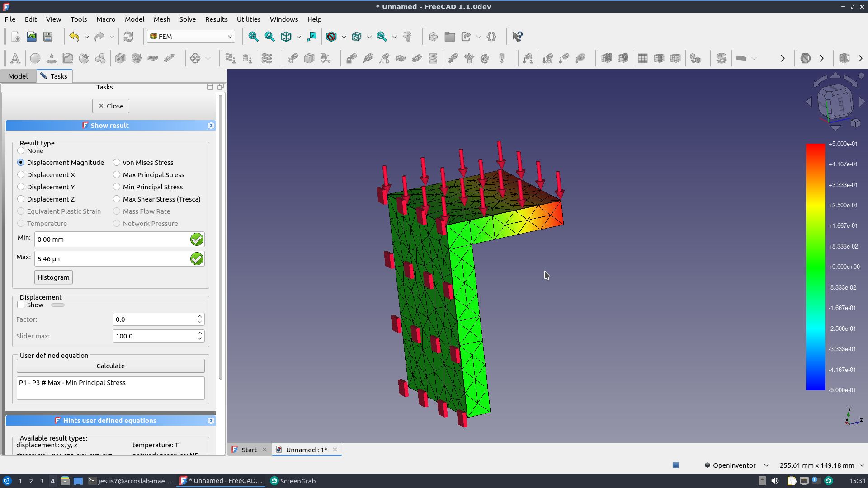The image size is (868, 488).
Task: Redo the last action
Action: click(99, 37)
